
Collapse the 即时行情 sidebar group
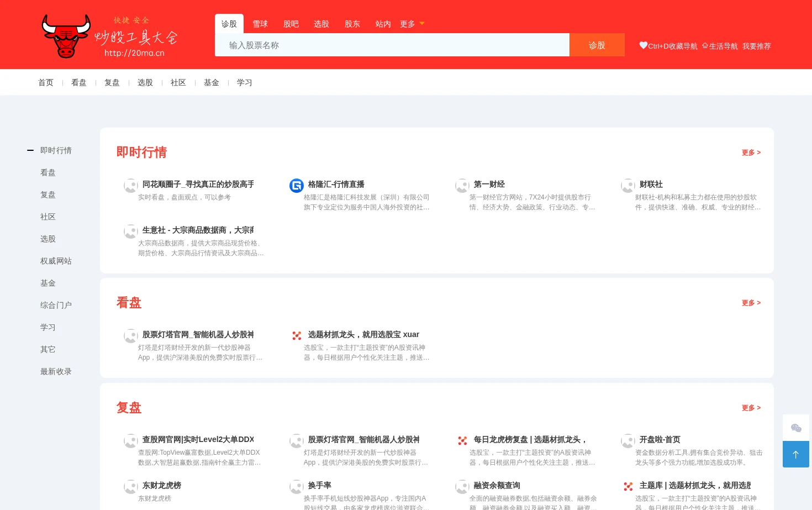[30, 150]
